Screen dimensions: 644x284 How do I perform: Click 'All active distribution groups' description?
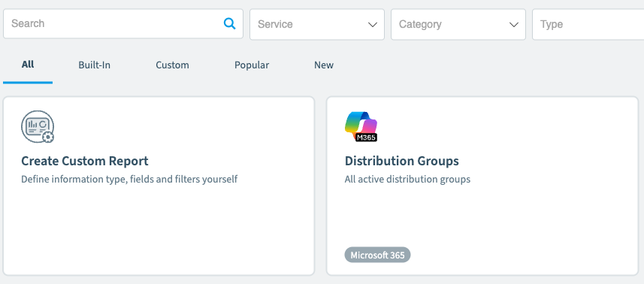(x=407, y=180)
